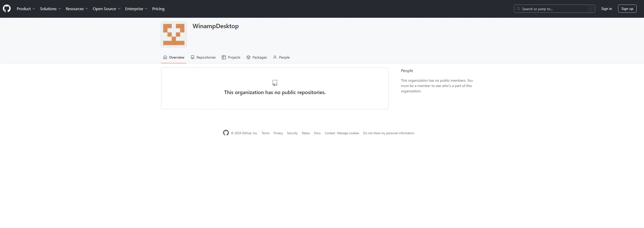Open the Packages tab
Screen dimensions: 644x228
tap(257, 57)
